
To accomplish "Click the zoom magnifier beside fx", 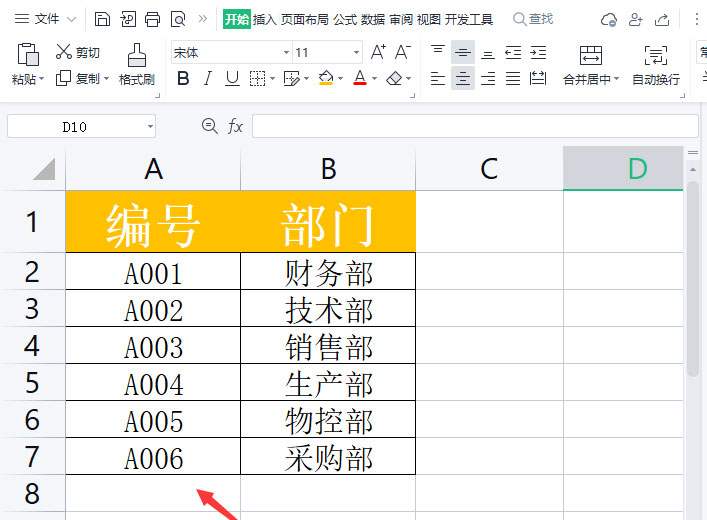I will click(x=209, y=126).
